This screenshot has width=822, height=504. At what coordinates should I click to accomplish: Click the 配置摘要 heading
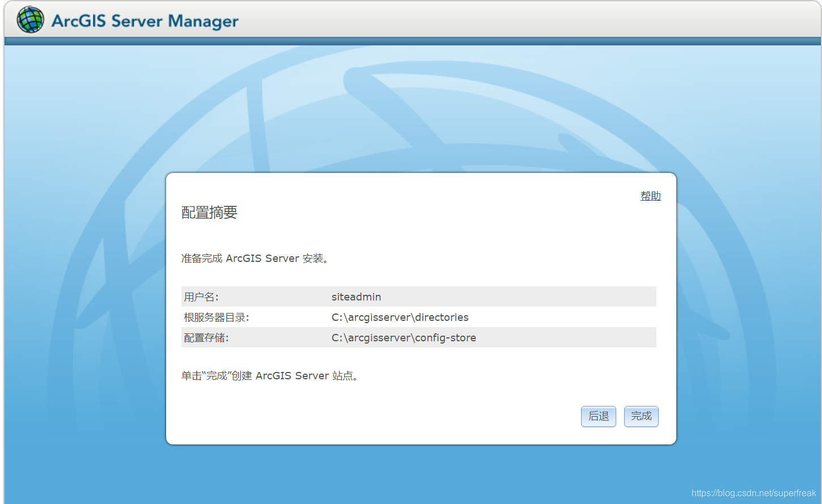[x=209, y=212]
